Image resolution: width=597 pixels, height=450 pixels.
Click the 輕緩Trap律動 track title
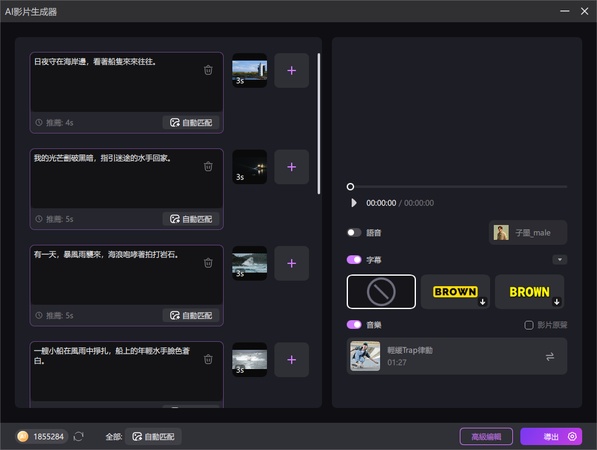pos(410,350)
